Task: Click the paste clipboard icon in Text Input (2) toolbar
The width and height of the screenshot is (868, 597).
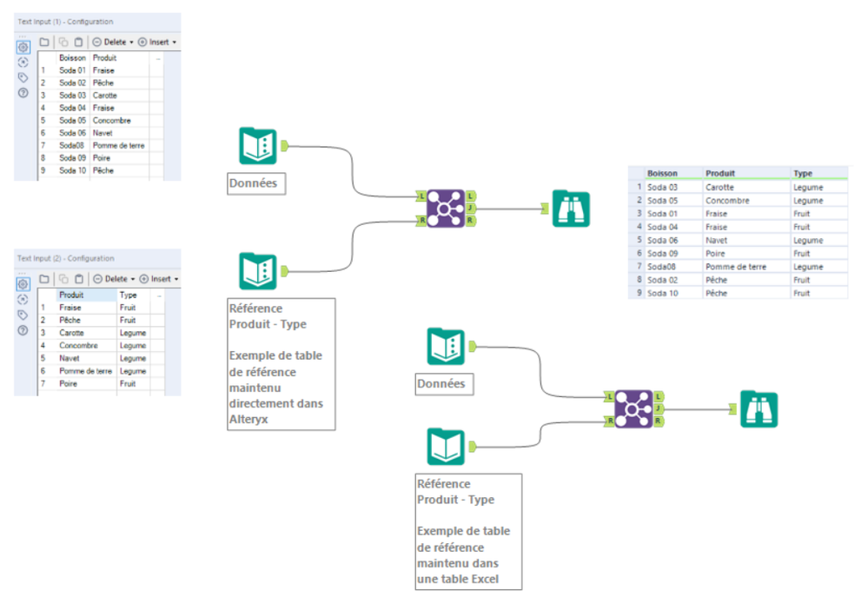Action: click(x=78, y=279)
